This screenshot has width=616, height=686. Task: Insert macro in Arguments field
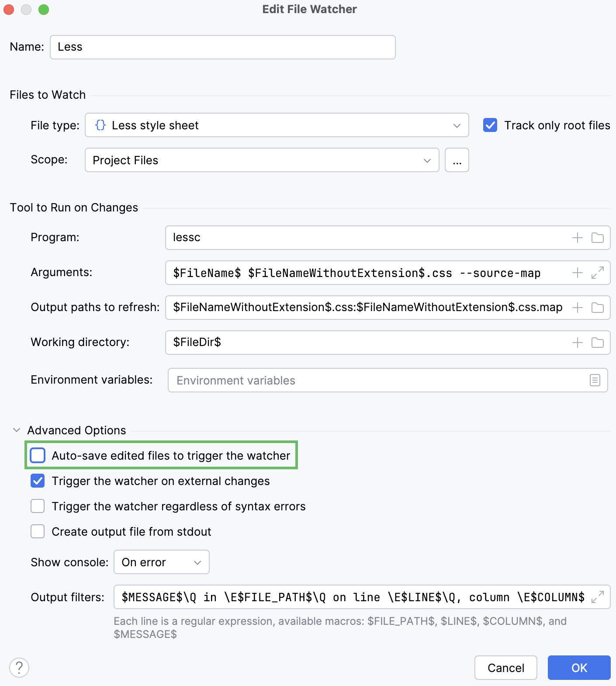click(x=577, y=273)
